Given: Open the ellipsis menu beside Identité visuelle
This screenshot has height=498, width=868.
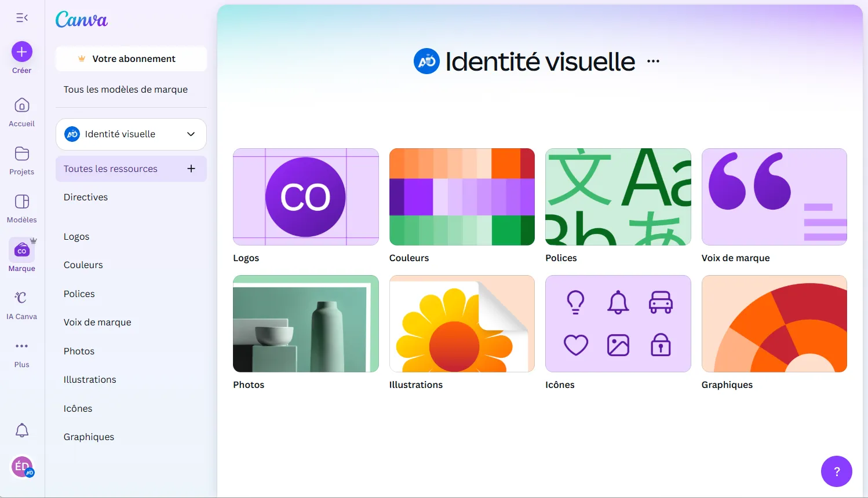Looking at the screenshot, I should point(652,61).
